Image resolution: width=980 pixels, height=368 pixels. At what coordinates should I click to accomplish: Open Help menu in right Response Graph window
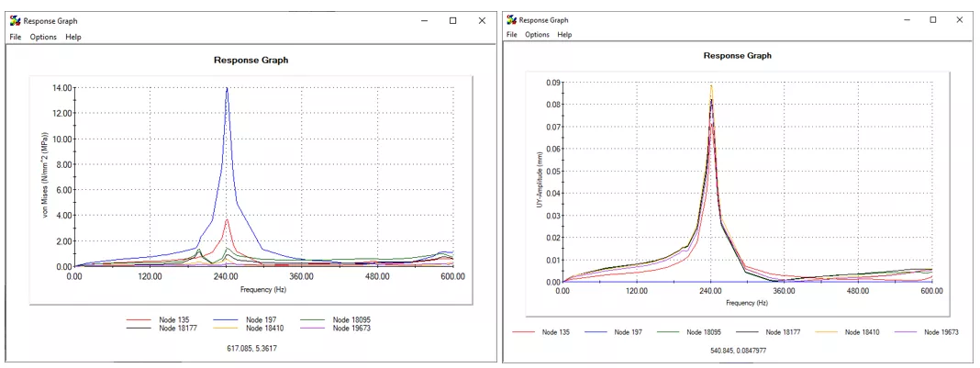[564, 35]
